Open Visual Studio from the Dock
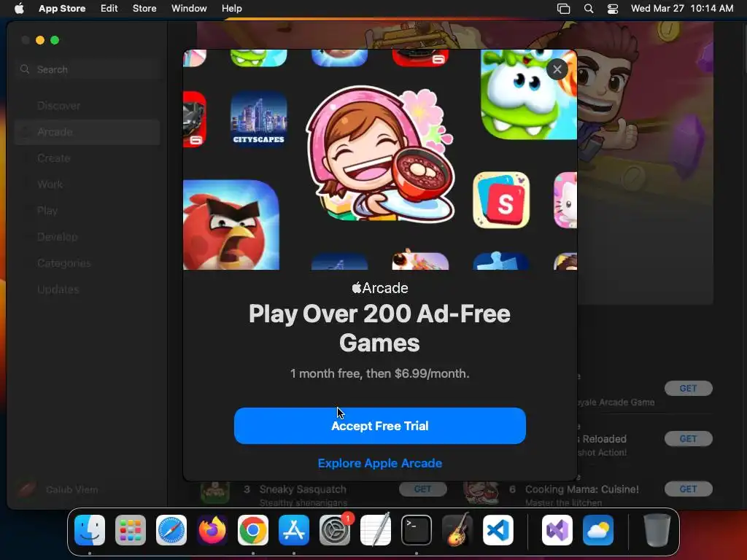 pos(557,530)
